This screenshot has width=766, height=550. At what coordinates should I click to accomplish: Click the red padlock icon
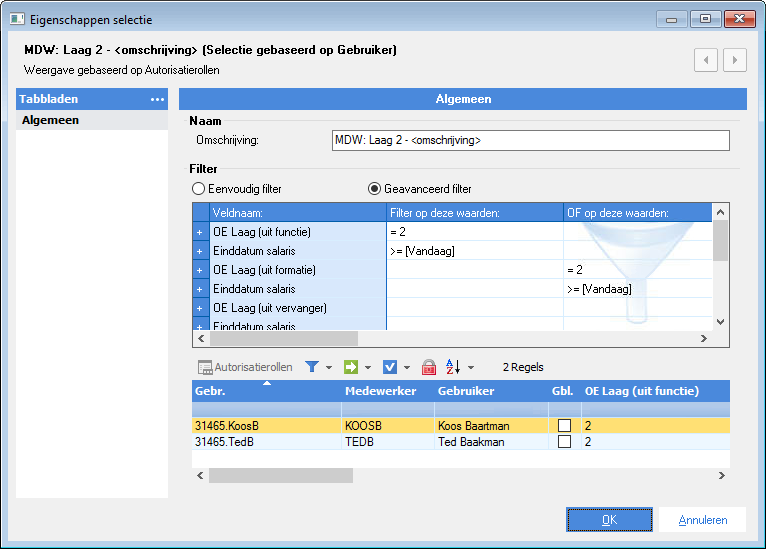(428, 367)
